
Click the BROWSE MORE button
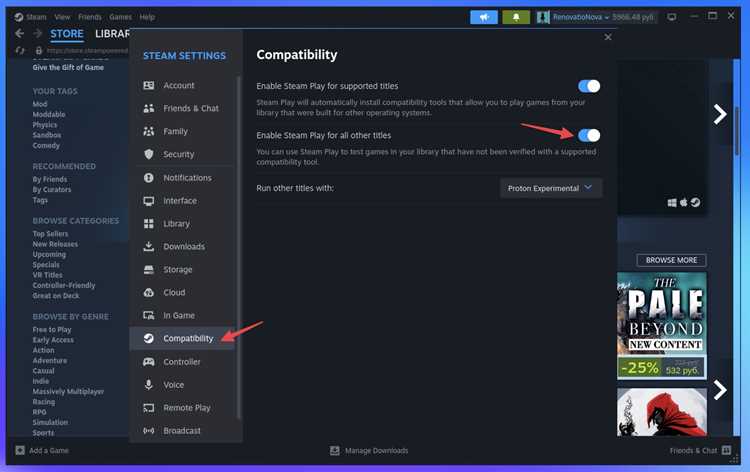[672, 260]
